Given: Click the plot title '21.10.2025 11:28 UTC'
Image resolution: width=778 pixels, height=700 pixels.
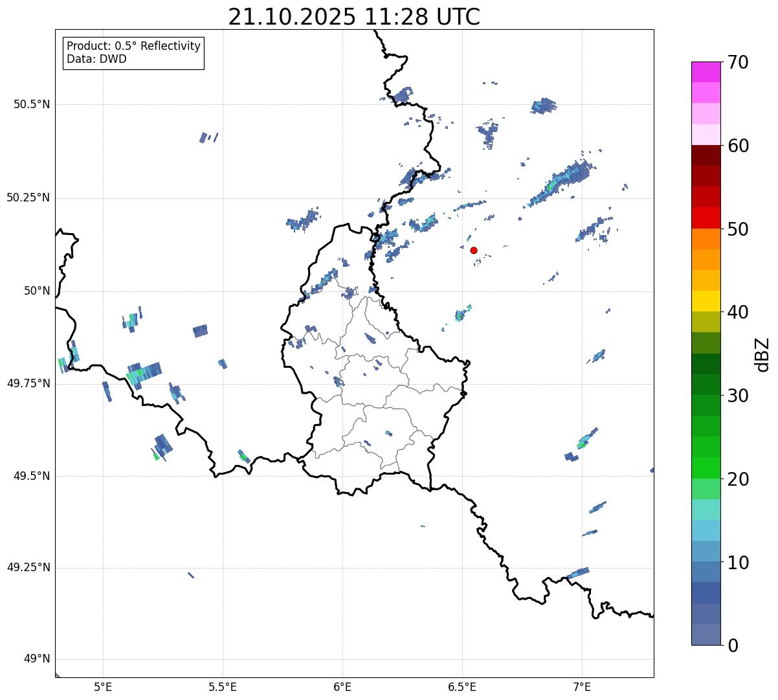Looking at the screenshot, I should click(x=354, y=17).
